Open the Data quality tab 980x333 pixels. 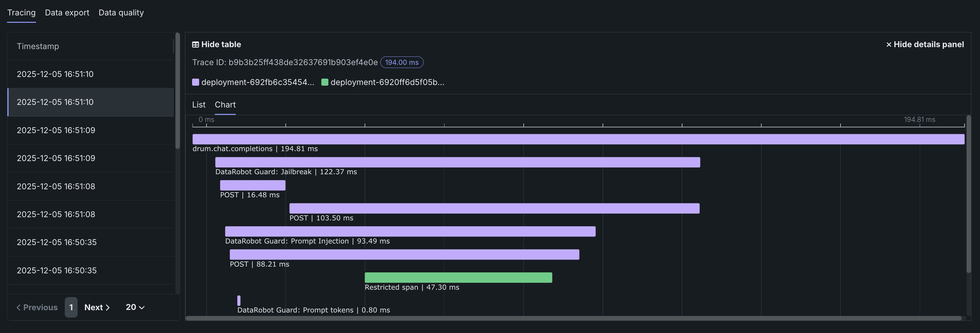(x=121, y=13)
